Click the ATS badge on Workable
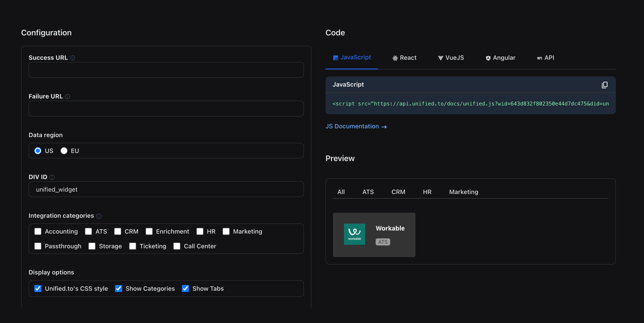Screen dimensions: 644x323 pos(382,242)
